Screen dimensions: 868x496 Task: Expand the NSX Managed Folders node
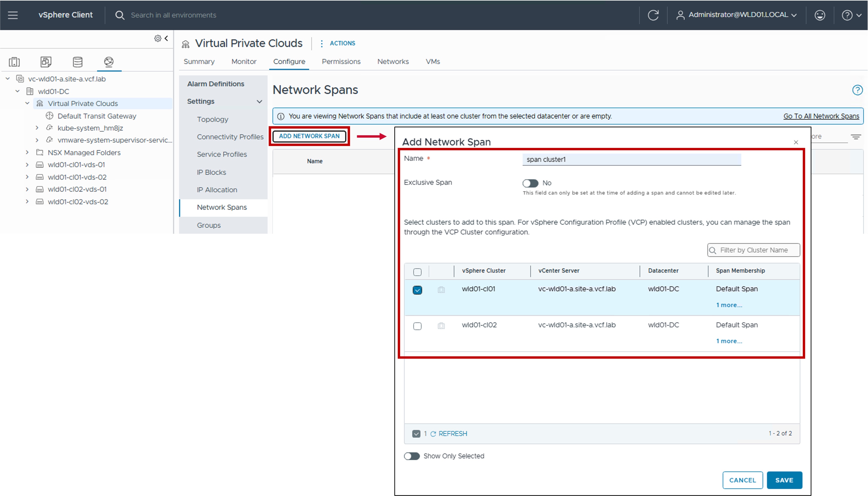[x=27, y=152]
